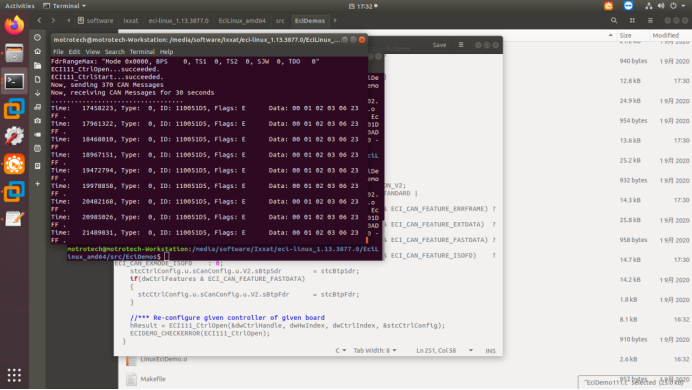Viewport: 692px width, 390px height.
Task: Click the EciDemos path breadcrumb
Action: click(309, 21)
